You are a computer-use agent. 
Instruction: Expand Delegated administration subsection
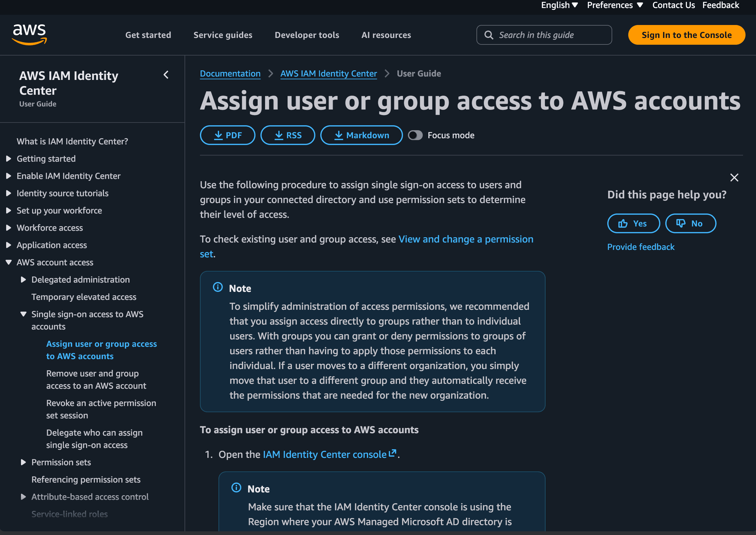click(x=23, y=280)
